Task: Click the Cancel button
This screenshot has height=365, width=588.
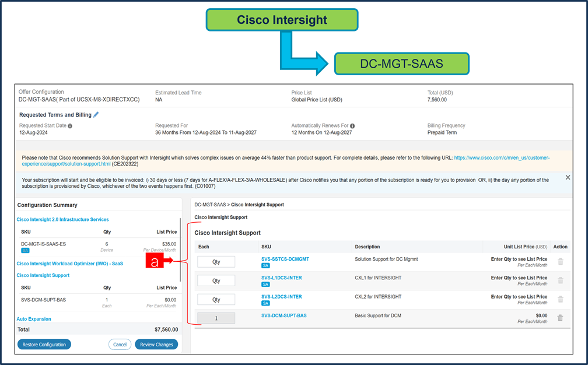Action: (x=120, y=345)
